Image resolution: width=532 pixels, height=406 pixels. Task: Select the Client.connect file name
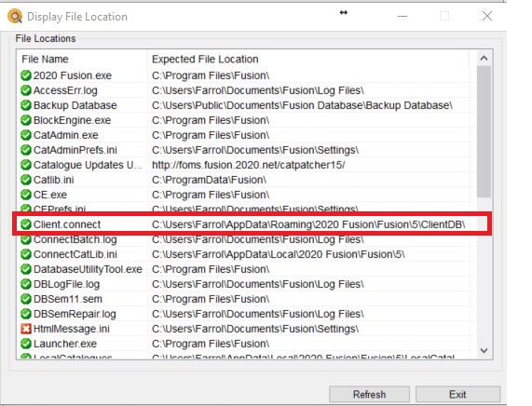point(67,224)
